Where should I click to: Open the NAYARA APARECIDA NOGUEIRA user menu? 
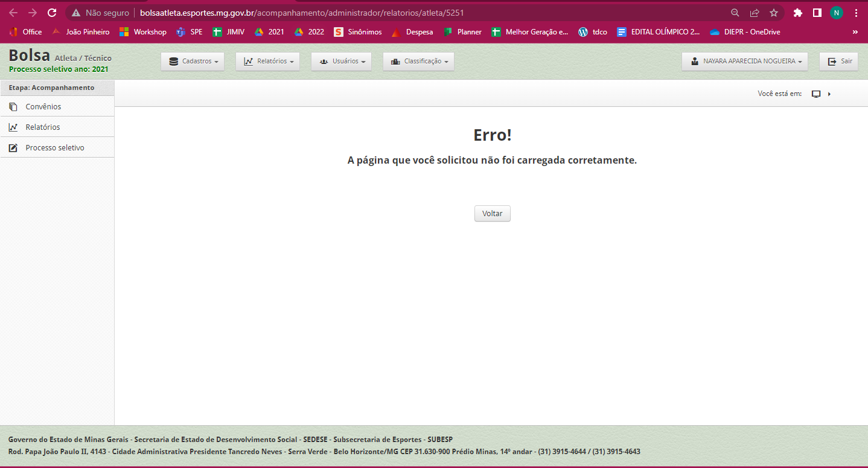pos(745,62)
